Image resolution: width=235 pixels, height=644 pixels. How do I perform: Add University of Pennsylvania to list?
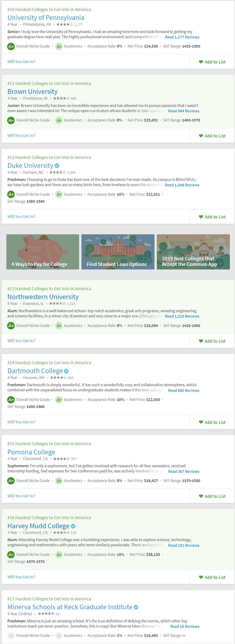212,62
